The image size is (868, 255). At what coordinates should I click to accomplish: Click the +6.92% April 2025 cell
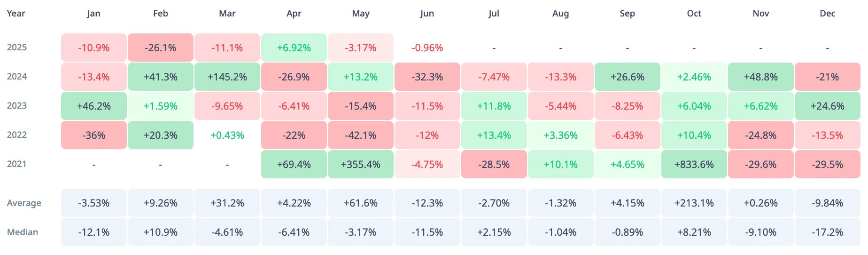tap(294, 48)
